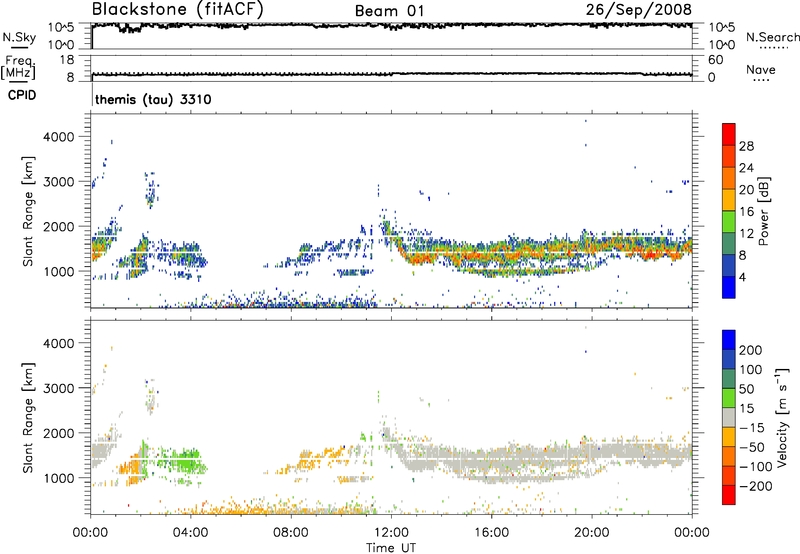Viewport: 800px width, 554px height.
Task: Click '1000' tick on velocity panel axis
Action: click(58, 478)
